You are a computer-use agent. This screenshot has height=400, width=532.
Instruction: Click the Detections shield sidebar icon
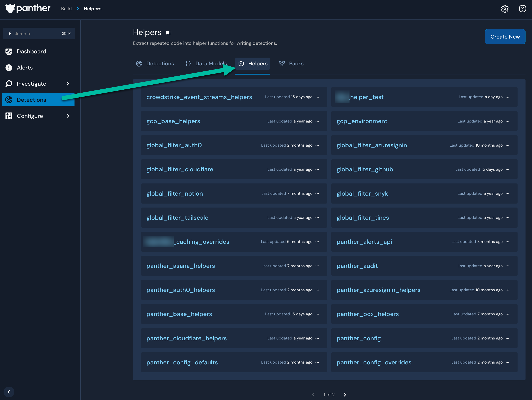coord(9,100)
